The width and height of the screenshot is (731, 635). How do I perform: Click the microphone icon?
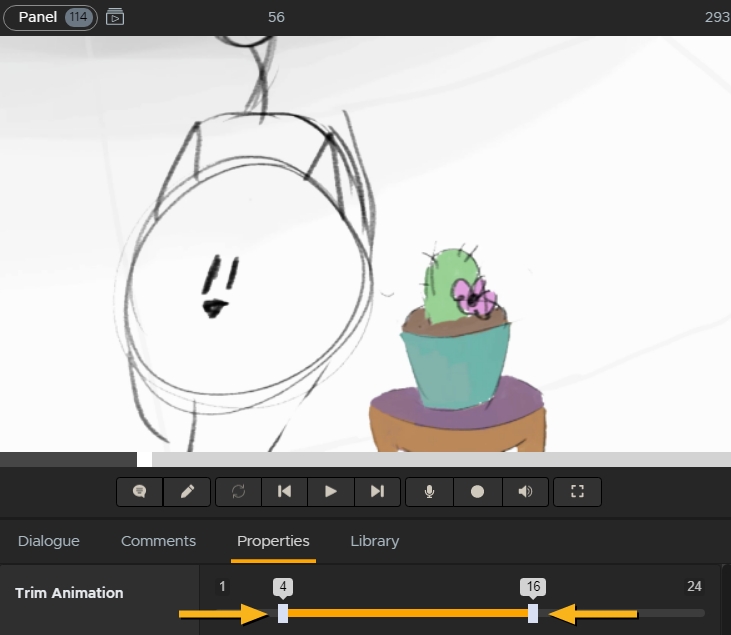click(430, 492)
